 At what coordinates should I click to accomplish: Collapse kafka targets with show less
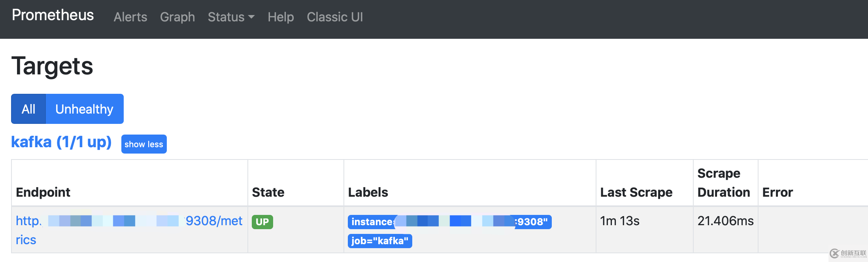[x=144, y=144]
